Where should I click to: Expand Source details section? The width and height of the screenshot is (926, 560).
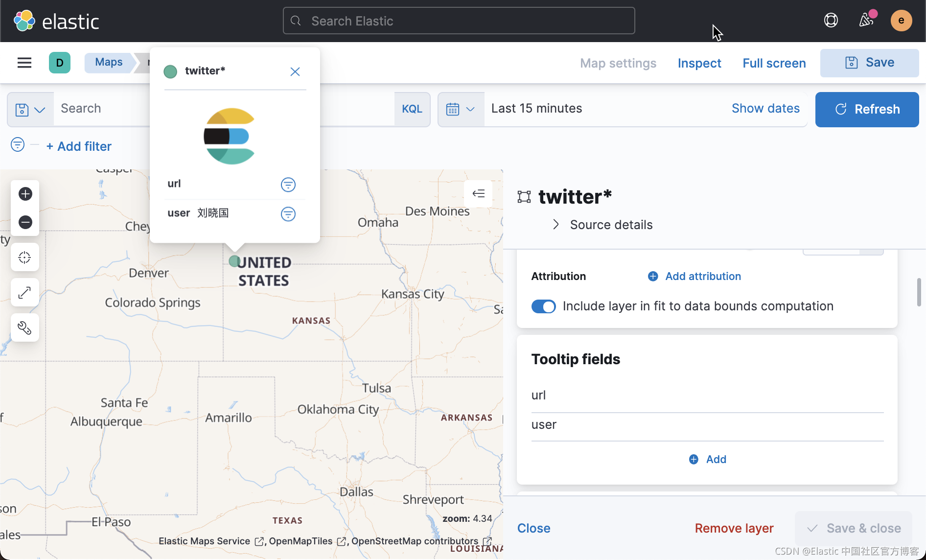pos(602,225)
